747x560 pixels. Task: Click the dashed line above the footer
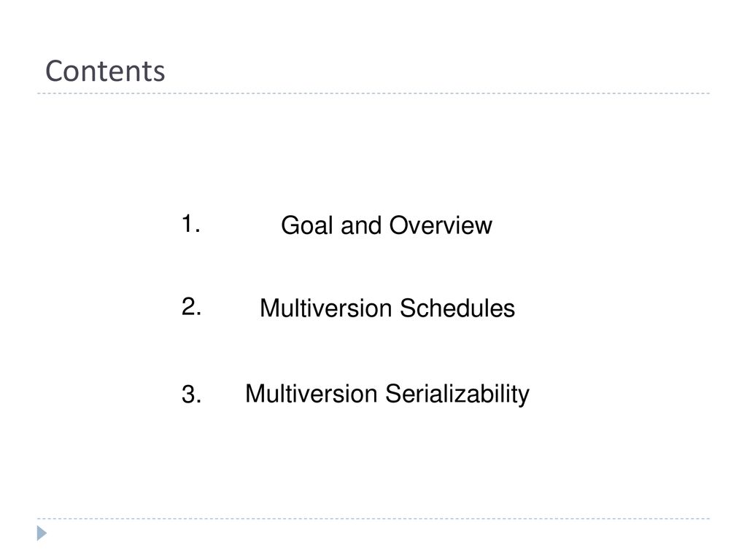click(373, 518)
